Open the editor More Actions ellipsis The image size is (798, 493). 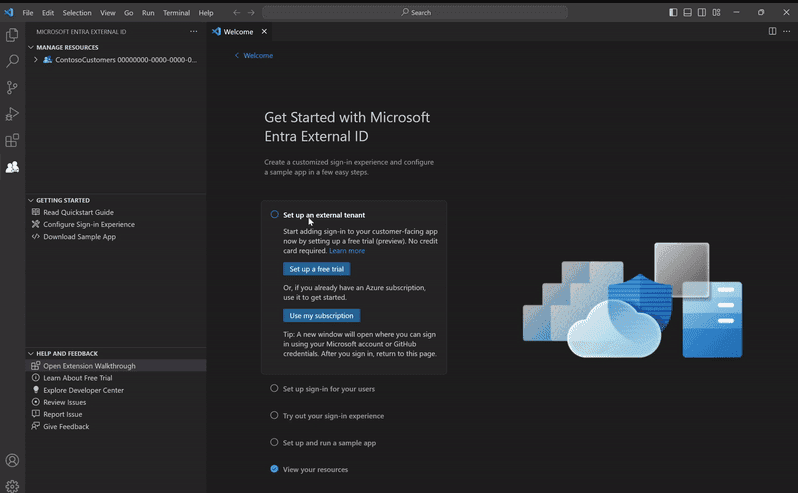tap(787, 32)
